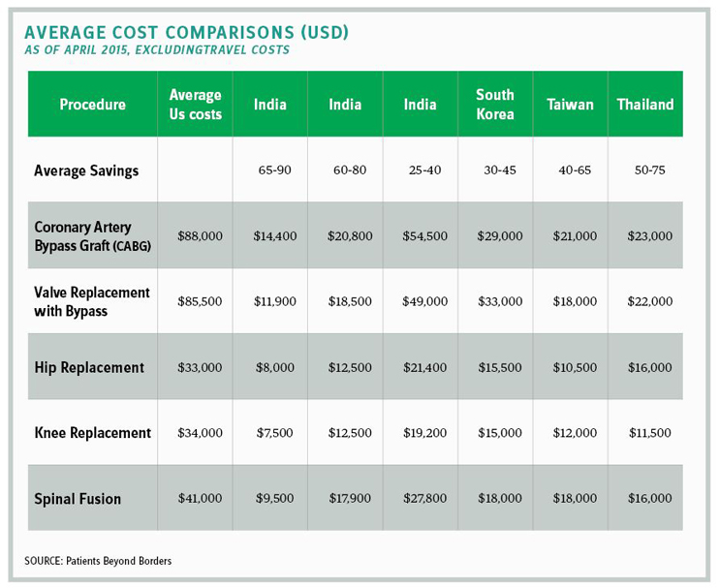This screenshot has width=720, height=588.
Task: Click the 65-90 savings cell
Action: pos(269,170)
